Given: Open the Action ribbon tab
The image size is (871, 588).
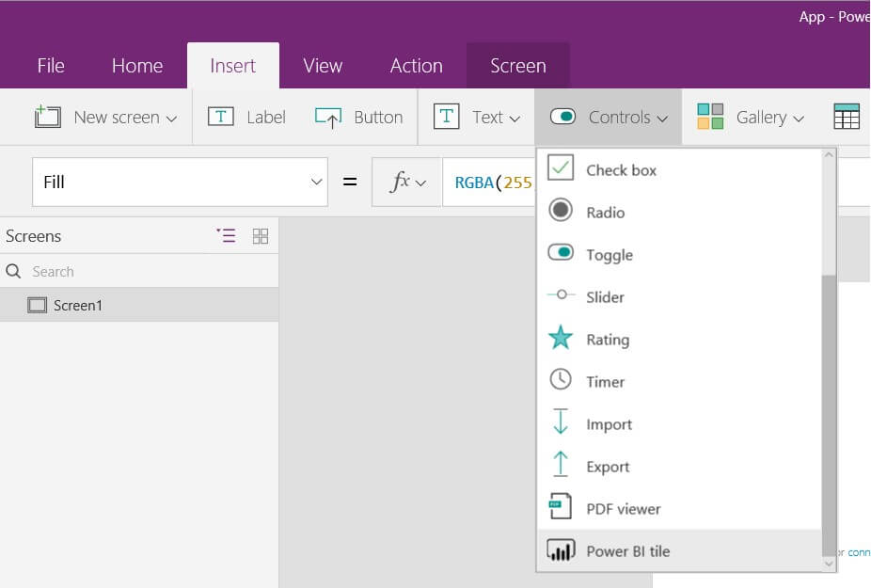Looking at the screenshot, I should click(x=416, y=65).
